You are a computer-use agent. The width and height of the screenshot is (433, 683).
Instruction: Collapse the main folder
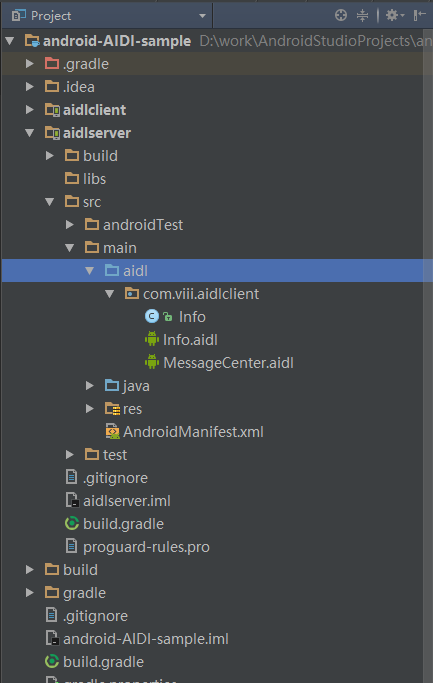pos(70,248)
